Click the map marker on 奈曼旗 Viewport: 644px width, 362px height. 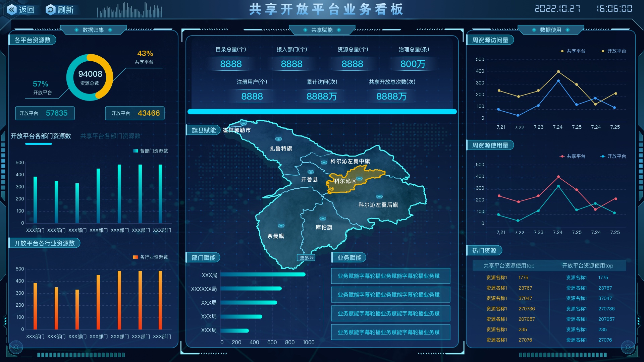point(281,226)
